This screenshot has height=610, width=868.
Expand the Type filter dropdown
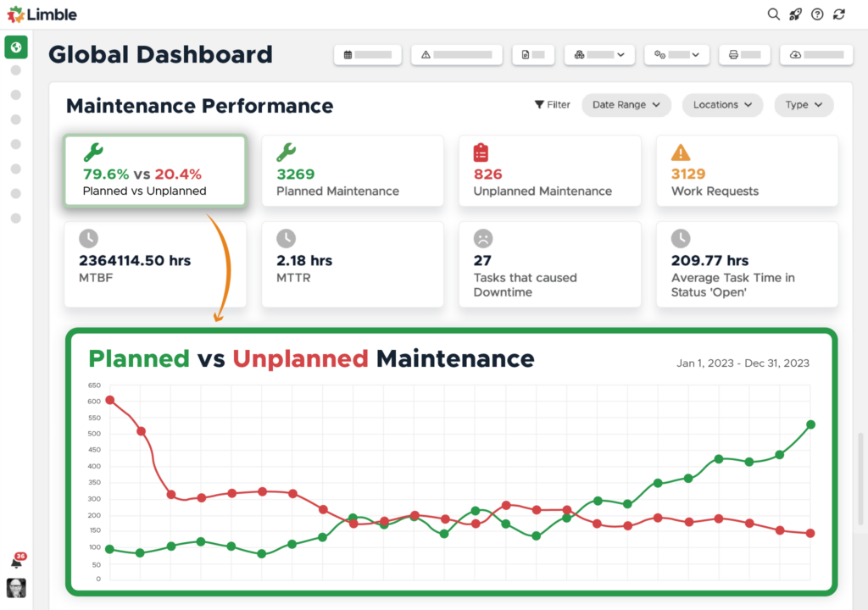click(803, 104)
